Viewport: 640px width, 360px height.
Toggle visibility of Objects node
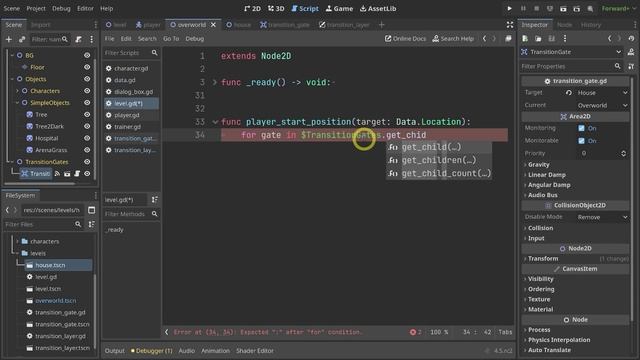(87, 79)
